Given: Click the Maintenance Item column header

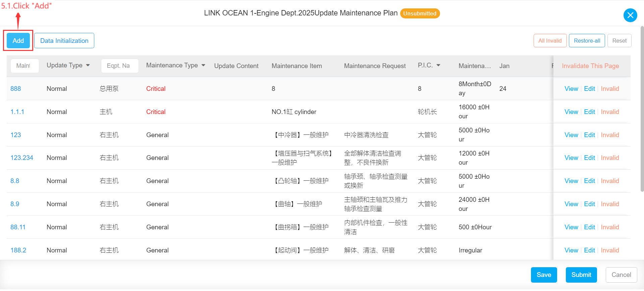Looking at the screenshot, I should click(297, 66).
